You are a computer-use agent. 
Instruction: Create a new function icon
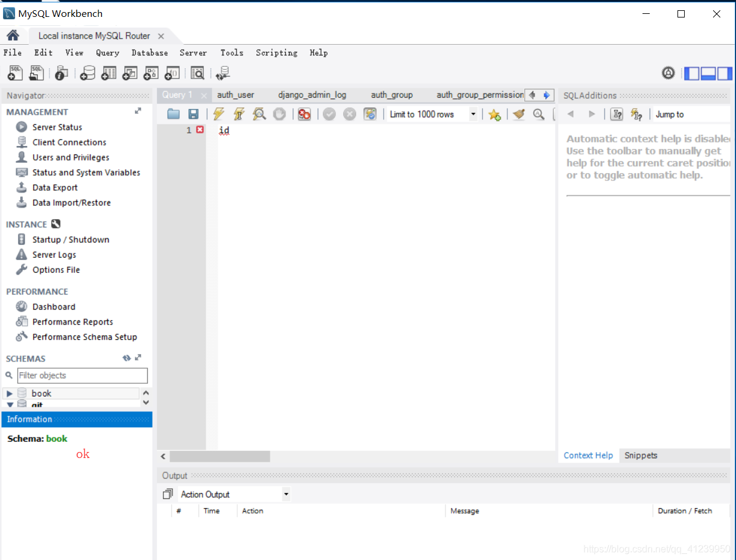click(172, 73)
